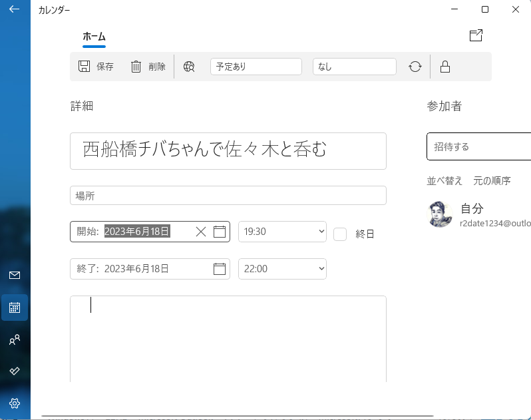Choose 元の順序 sort order
This screenshot has width=531, height=420.
(492, 180)
